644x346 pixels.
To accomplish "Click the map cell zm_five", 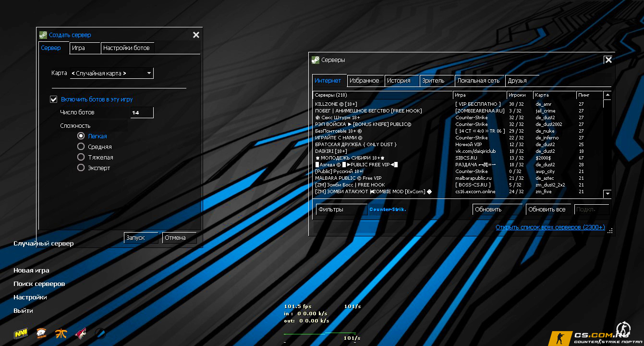I will pos(544,192).
